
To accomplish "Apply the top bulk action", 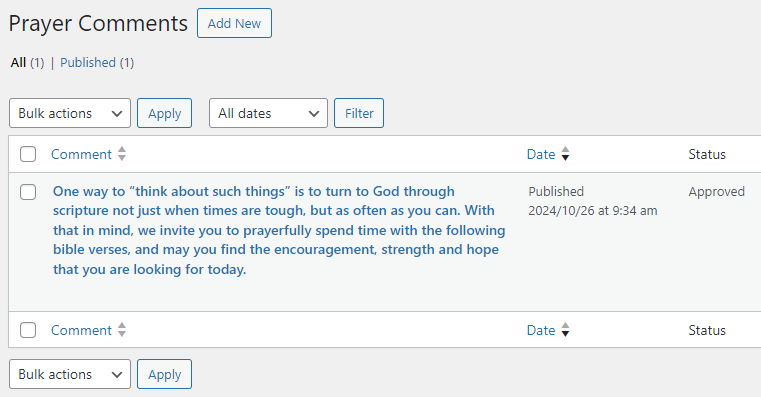I will (x=165, y=113).
